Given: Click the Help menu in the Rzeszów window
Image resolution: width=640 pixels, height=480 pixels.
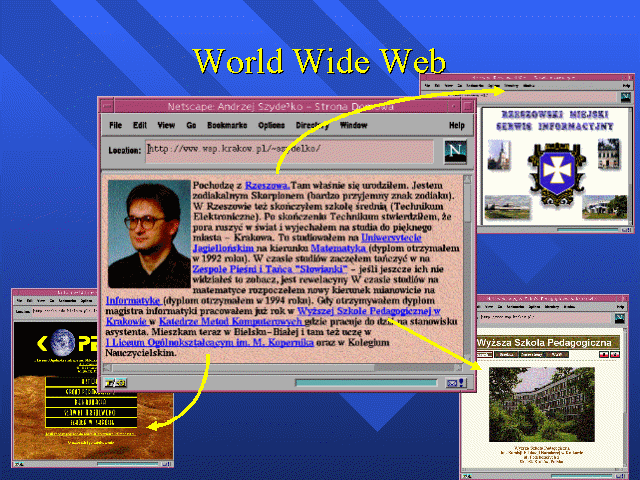Looking at the screenshot, I should 626,86.
